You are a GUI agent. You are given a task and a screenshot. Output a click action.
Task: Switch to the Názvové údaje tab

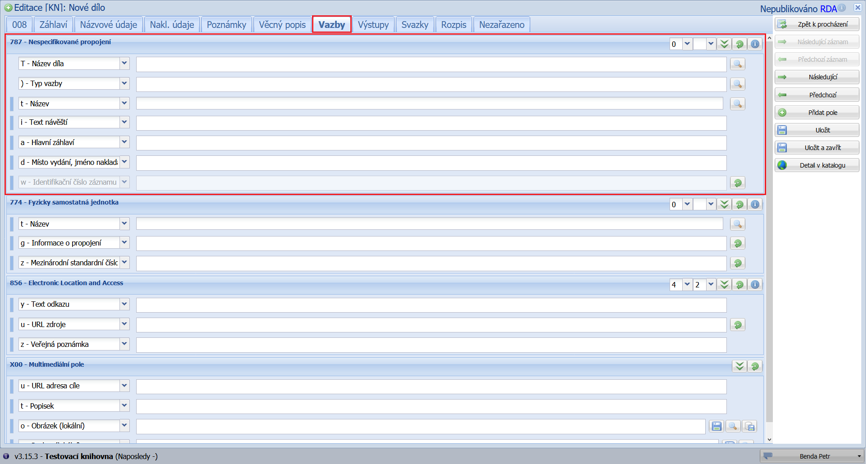pos(108,25)
